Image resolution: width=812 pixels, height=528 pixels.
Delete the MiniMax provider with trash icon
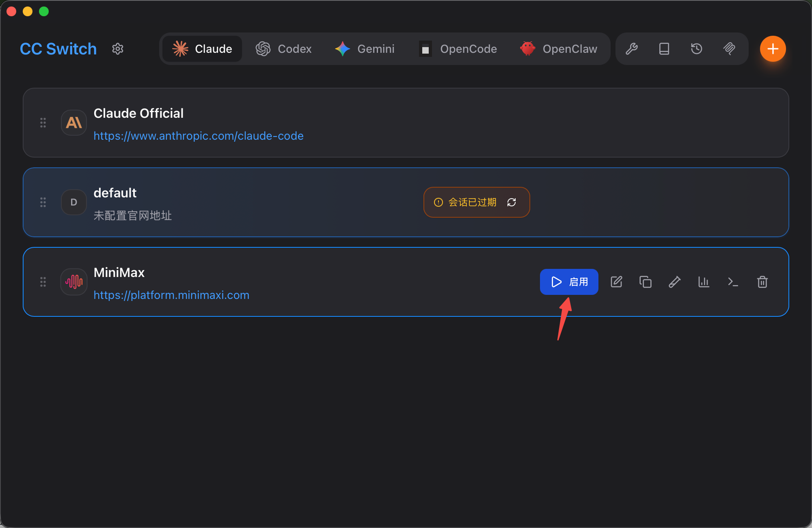pos(762,282)
